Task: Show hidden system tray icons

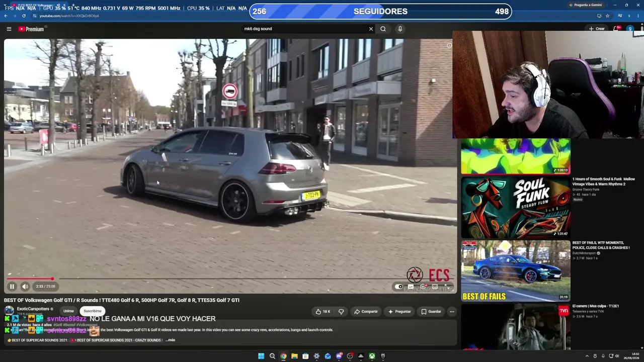Action: pyautogui.click(x=587, y=356)
